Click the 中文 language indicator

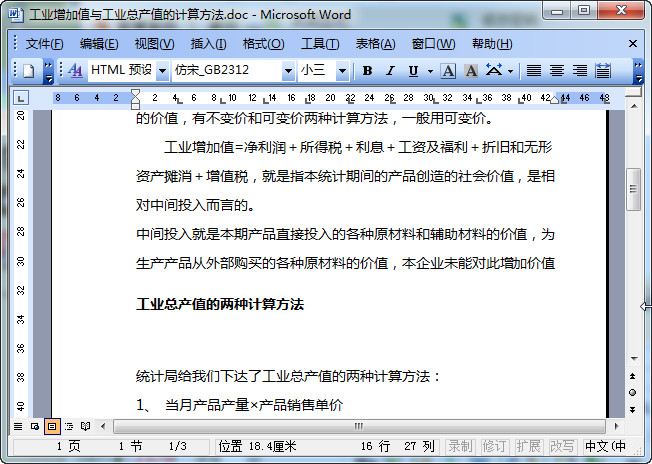point(605,446)
